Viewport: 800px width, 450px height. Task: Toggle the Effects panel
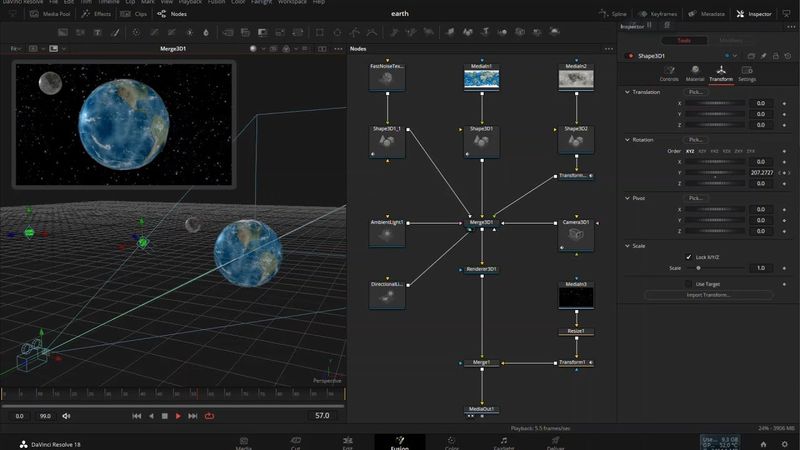pos(96,14)
